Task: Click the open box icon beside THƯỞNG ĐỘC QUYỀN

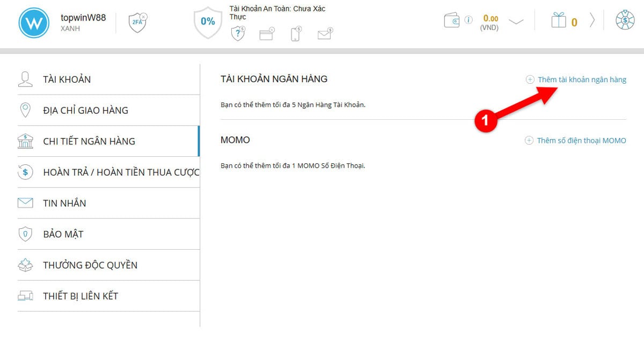Action: pyautogui.click(x=25, y=265)
